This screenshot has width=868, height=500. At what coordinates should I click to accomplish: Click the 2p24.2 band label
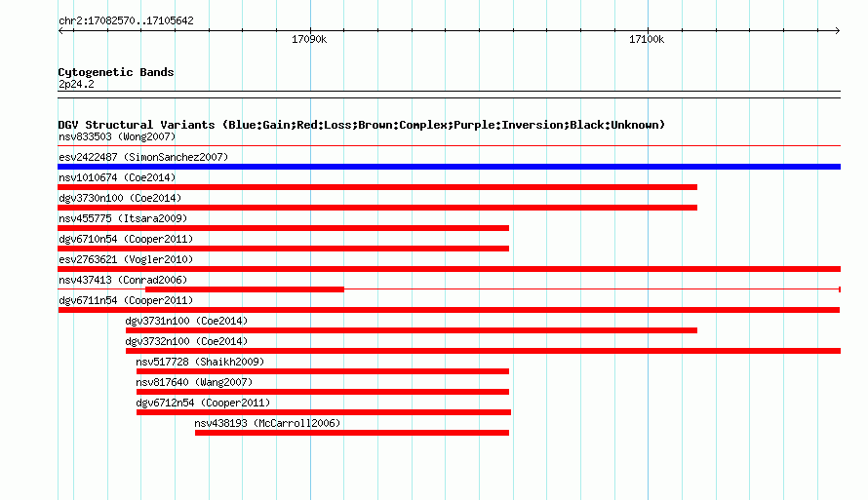pyautogui.click(x=76, y=84)
